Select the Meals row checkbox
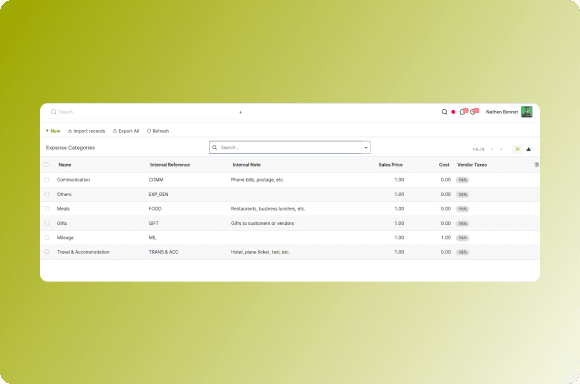Viewport: 580px width, 384px height. (47, 208)
